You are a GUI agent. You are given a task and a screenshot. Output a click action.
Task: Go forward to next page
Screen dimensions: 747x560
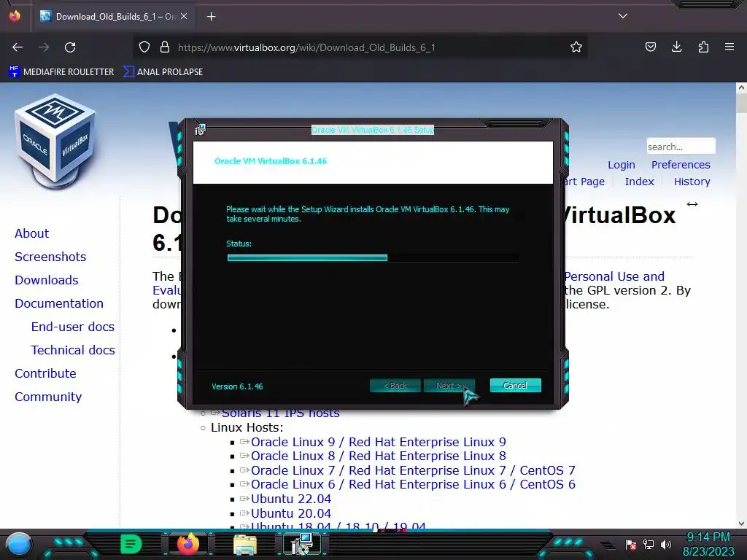44,47
